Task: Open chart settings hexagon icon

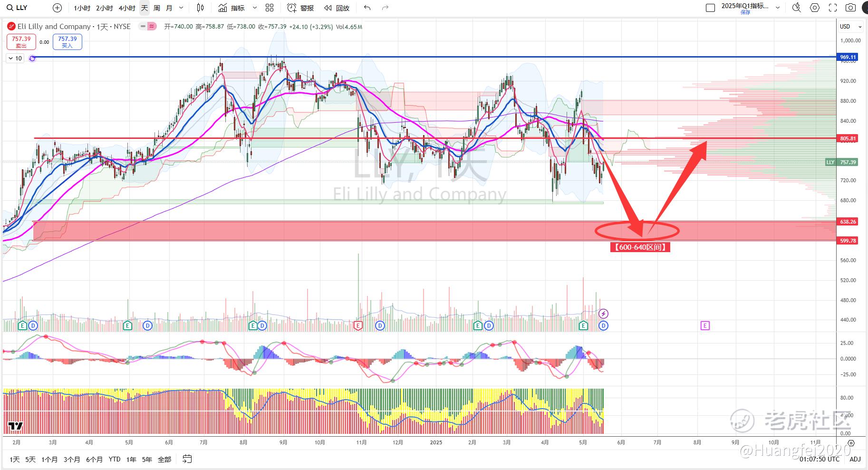Action: click(x=815, y=8)
